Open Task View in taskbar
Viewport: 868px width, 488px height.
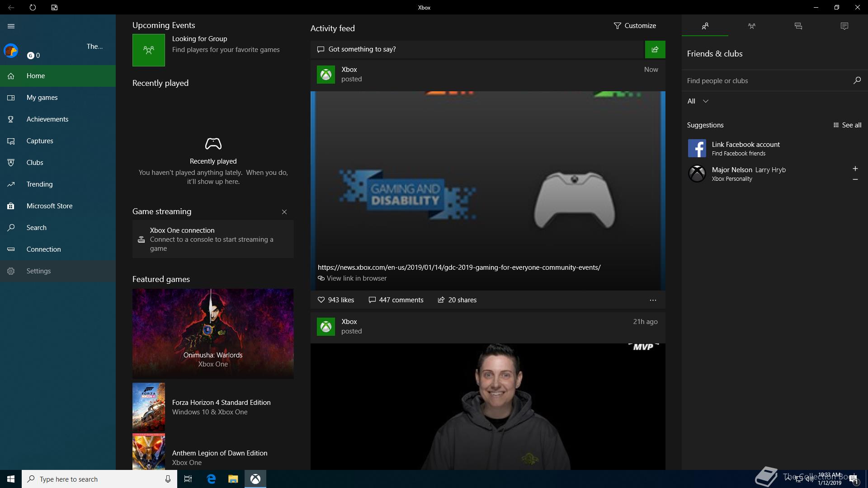point(188,479)
